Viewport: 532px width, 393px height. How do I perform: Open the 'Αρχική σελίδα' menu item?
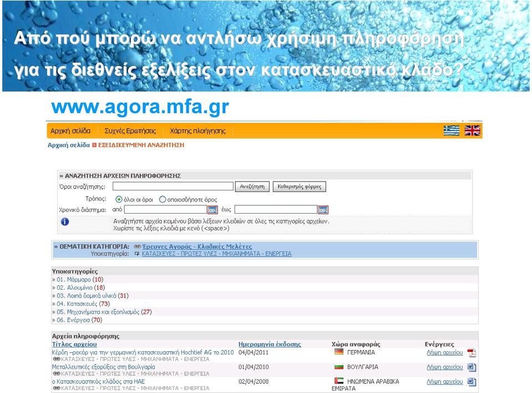(x=70, y=130)
